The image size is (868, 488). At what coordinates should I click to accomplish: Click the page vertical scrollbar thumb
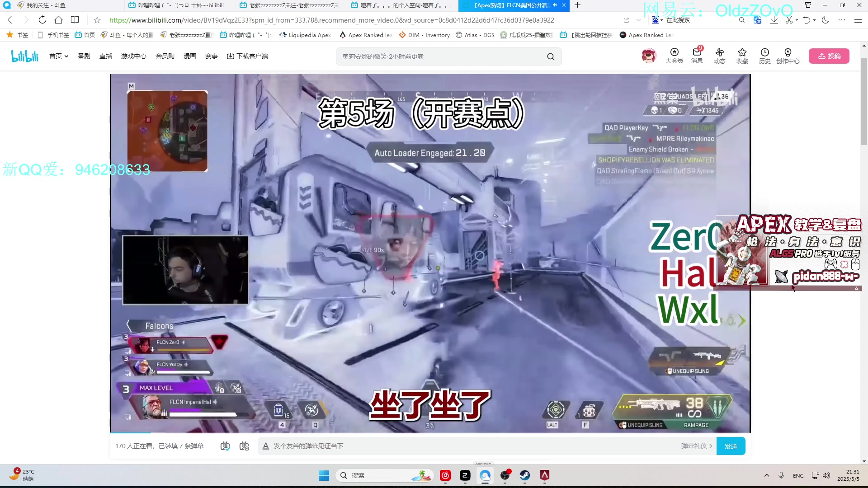tap(864, 102)
